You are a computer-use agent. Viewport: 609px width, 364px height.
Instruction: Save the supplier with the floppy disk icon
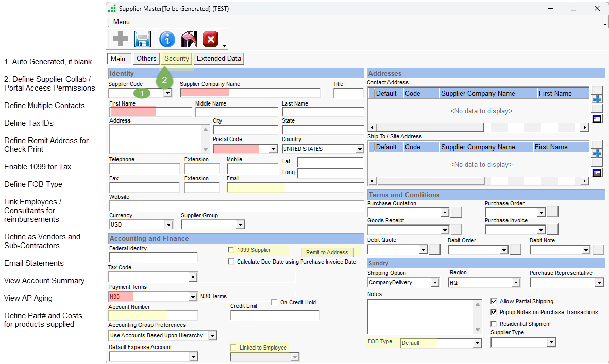pos(142,39)
